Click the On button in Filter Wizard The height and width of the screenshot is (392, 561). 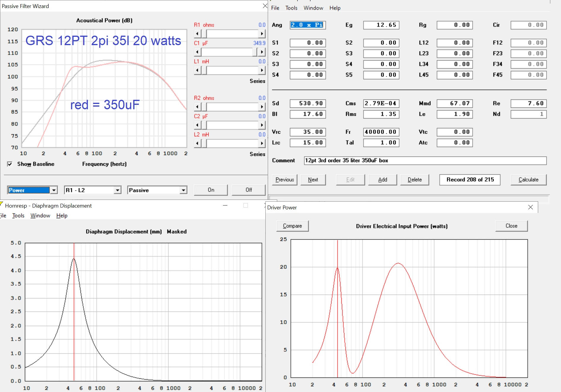(x=211, y=190)
